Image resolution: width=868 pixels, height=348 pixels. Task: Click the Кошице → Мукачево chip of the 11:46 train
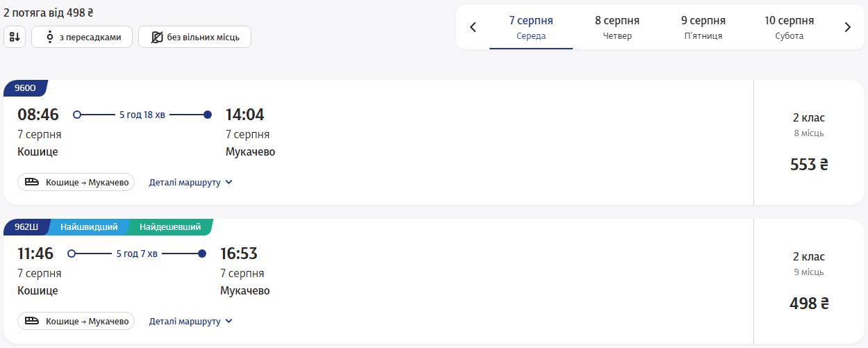(76, 322)
